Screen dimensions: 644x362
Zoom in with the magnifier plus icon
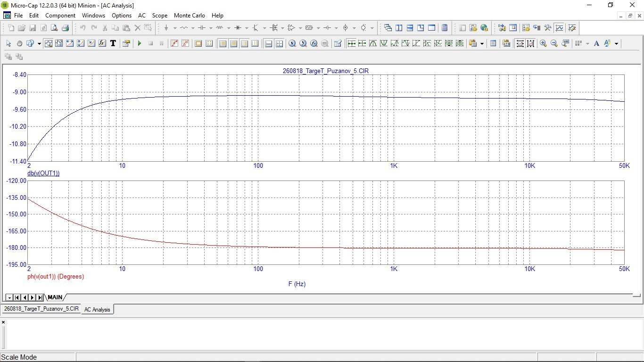coord(543,43)
